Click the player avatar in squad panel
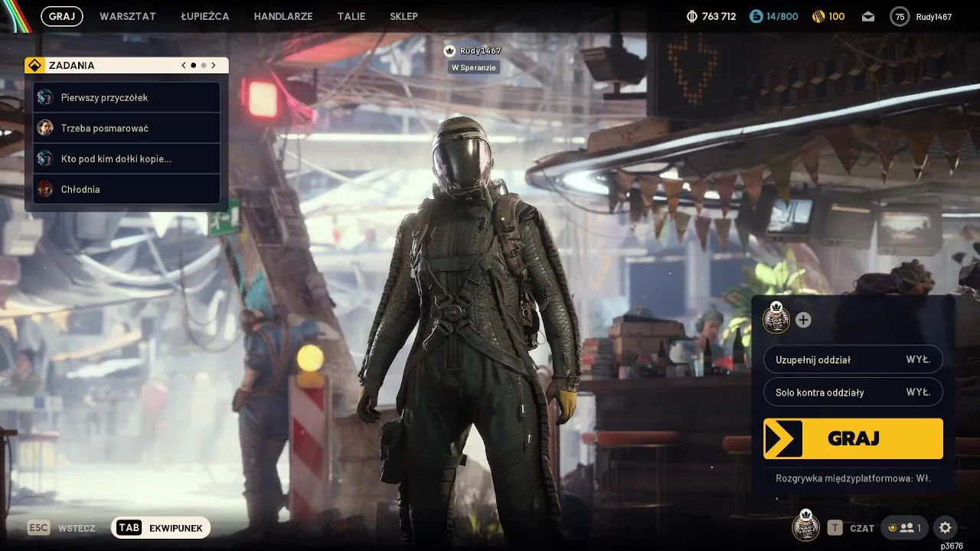The height and width of the screenshot is (551, 980). point(776,318)
